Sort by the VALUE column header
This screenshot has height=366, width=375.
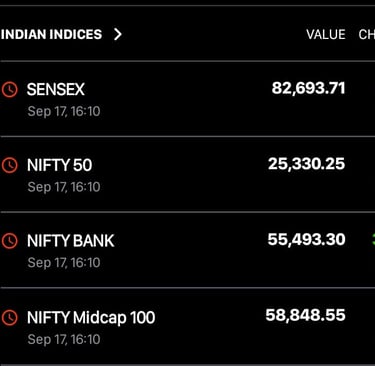coord(326,35)
